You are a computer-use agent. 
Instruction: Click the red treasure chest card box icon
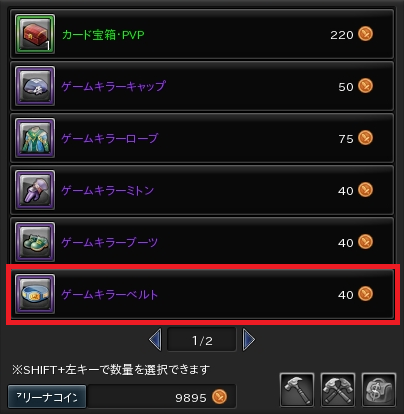(35, 34)
